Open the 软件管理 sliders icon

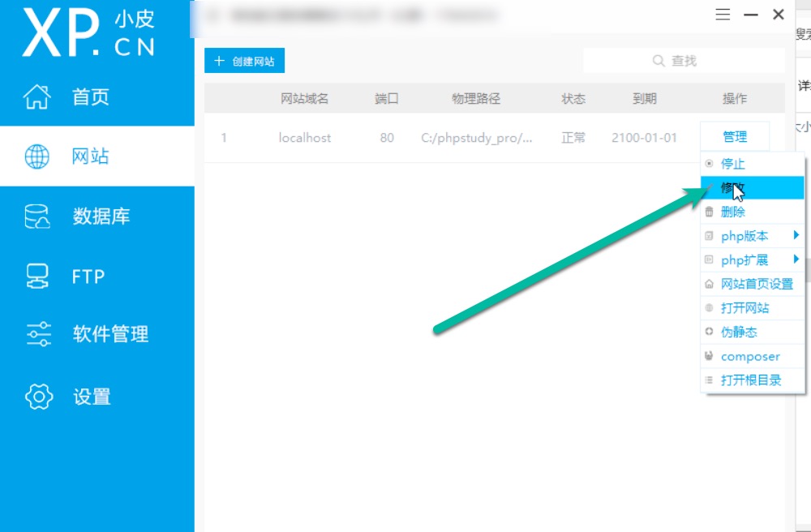point(38,334)
